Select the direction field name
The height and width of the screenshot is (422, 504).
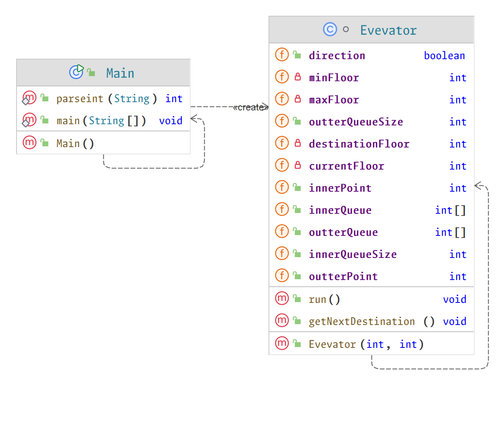coord(337,56)
